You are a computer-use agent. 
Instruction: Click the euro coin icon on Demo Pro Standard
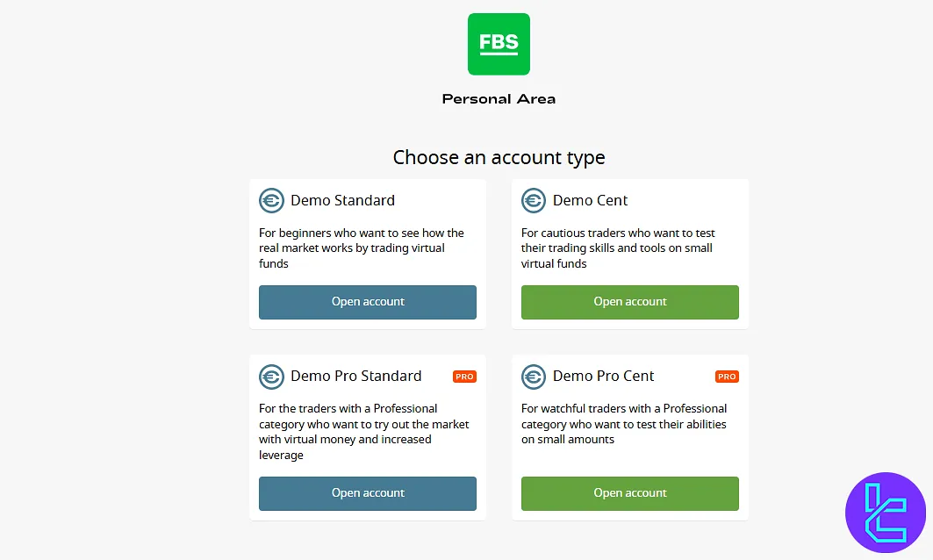coord(271,377)
